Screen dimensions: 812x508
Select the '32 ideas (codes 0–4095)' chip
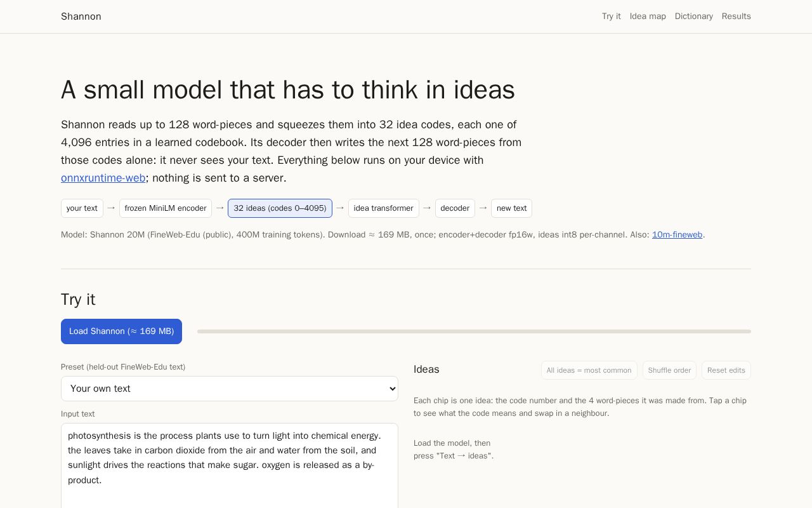[x=280, y=208]
